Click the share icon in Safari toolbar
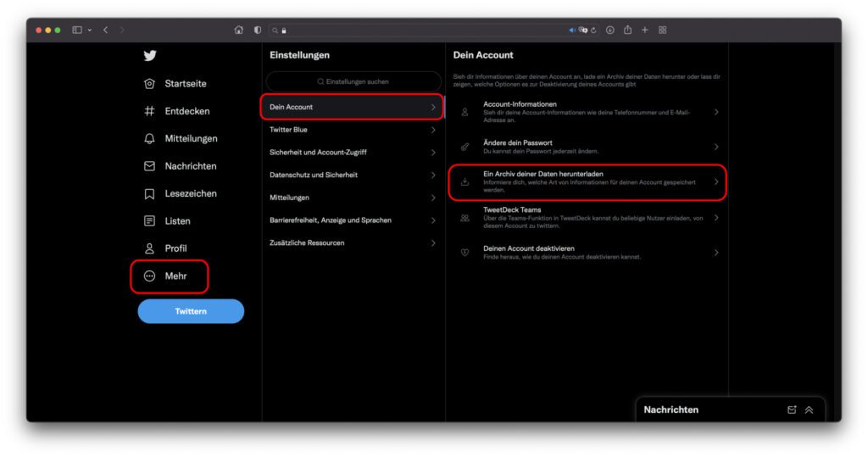 627,30
